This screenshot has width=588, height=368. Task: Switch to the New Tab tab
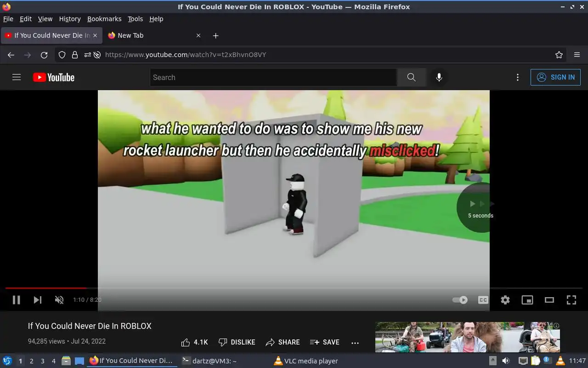154,35
